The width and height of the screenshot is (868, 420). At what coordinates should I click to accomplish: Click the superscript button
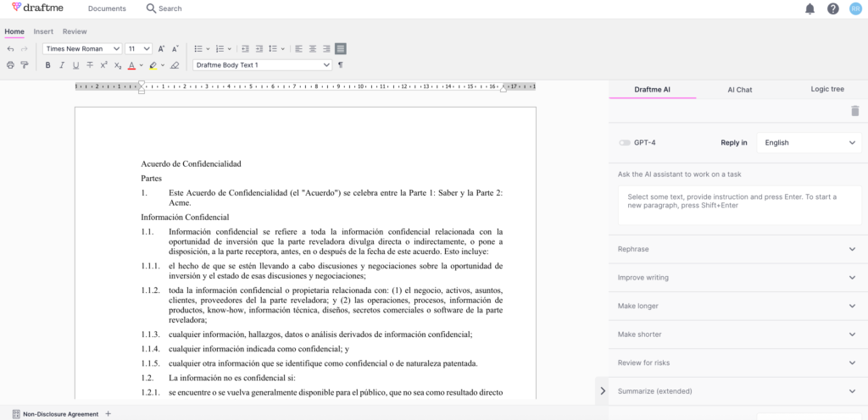click(104, 65)
